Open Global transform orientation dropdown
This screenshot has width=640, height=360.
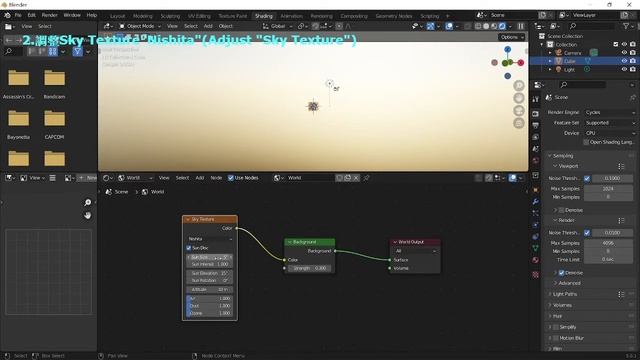[278, 26]
